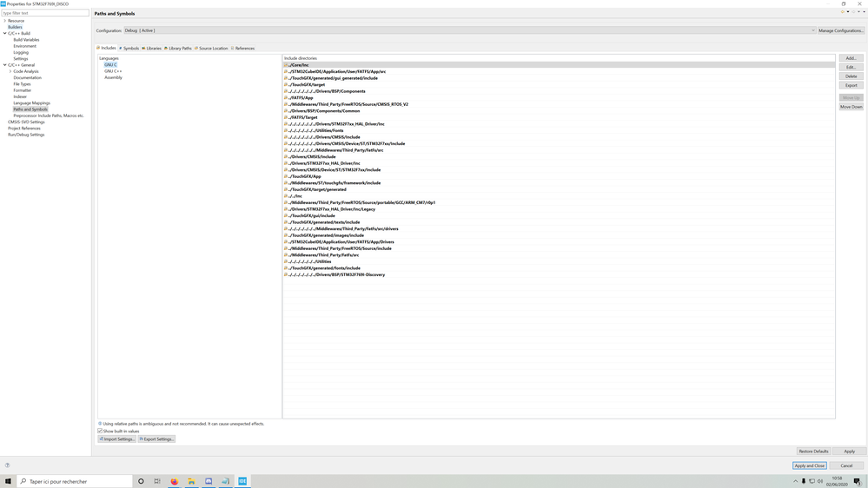
Task: Expand the Code Analysis tree node
Action: [x=10, y=71]
